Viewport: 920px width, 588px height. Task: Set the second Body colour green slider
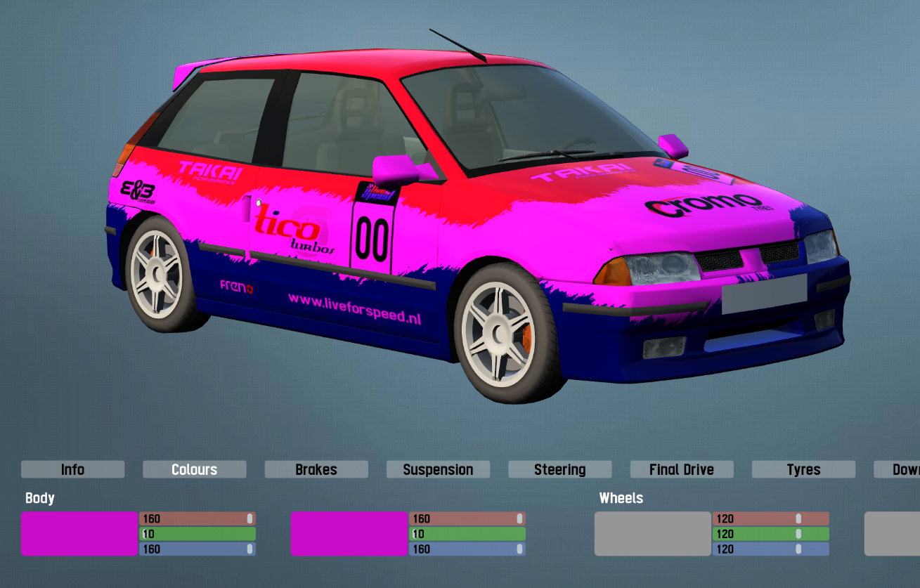[467, 534]
